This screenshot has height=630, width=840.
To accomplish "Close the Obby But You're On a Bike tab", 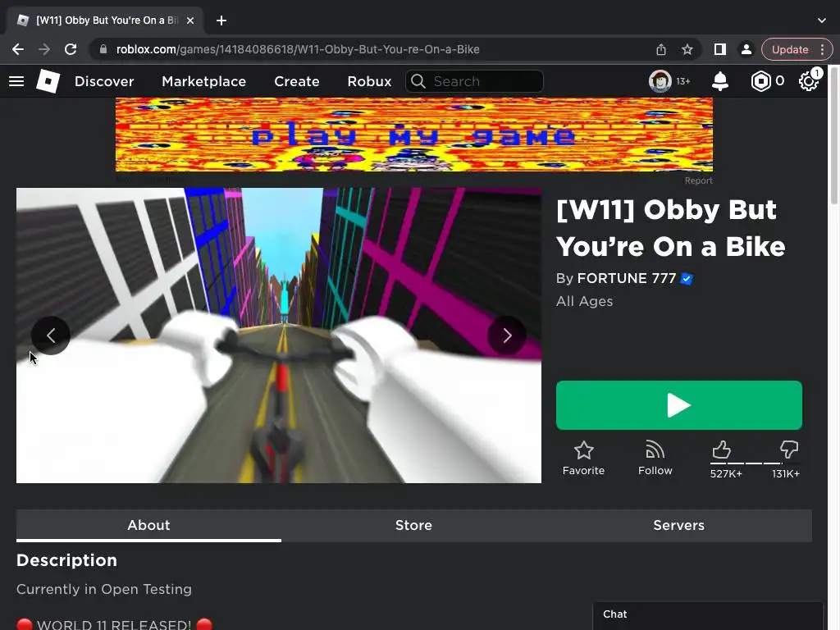I will coord(190,21).
